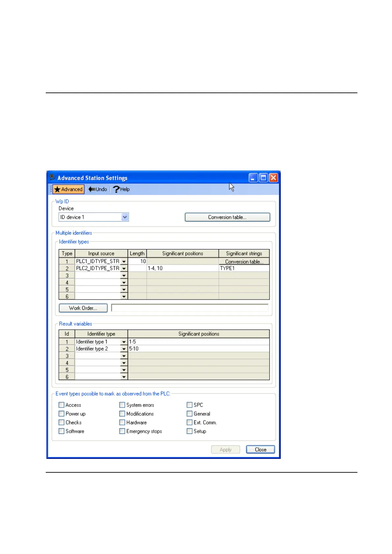Image resolution: width=392 pixels, height=554 pixels.
Task: Enable the SPC checkbox
Action: coord(190,405)
